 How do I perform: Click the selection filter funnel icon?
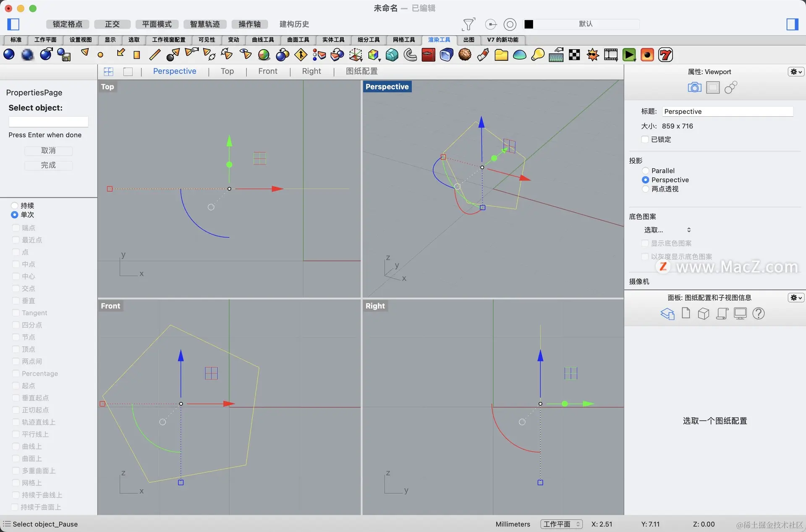click(x=468, y=24)
